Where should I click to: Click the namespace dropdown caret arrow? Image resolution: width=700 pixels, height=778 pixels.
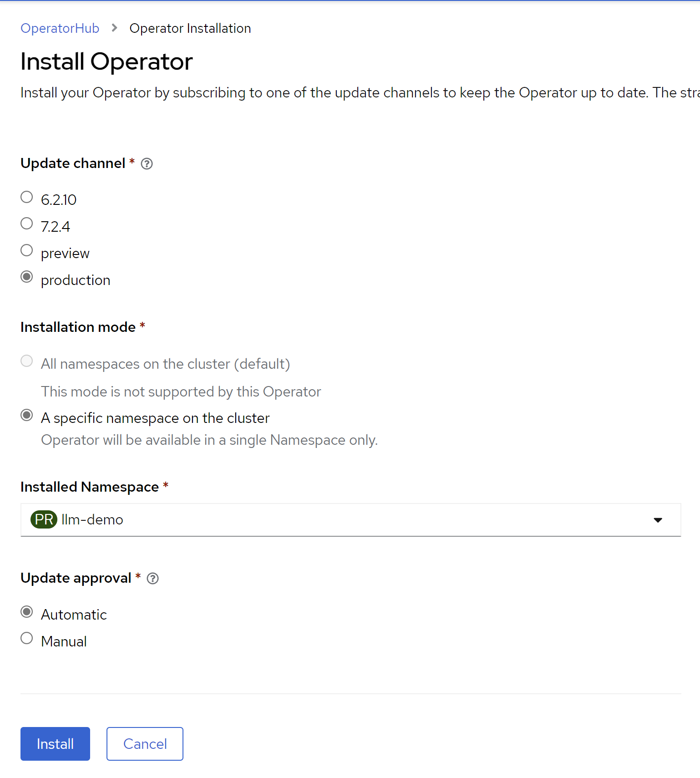(x=658, y=520)
